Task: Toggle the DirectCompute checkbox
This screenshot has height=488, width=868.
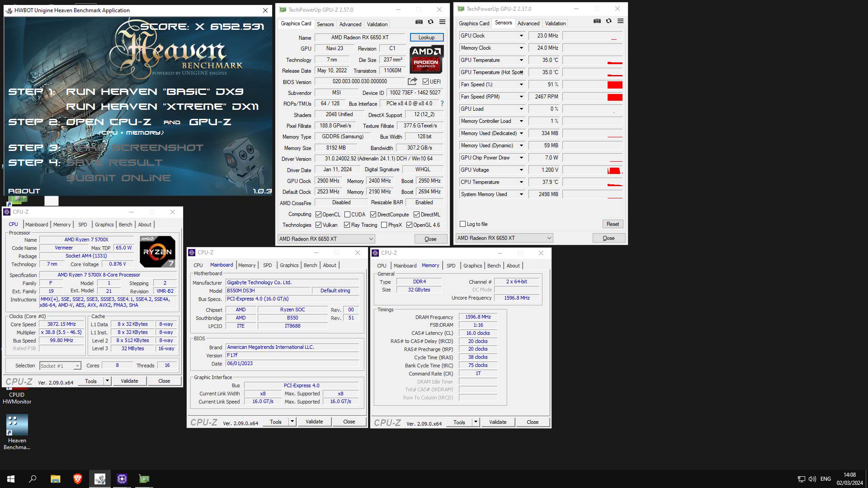Action: [373, 215]
